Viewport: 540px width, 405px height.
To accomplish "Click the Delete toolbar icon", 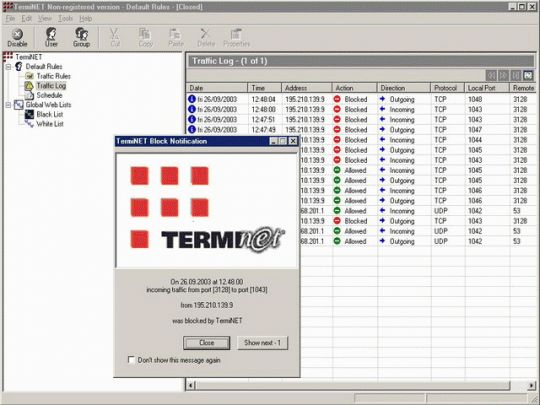I will 206,37.
